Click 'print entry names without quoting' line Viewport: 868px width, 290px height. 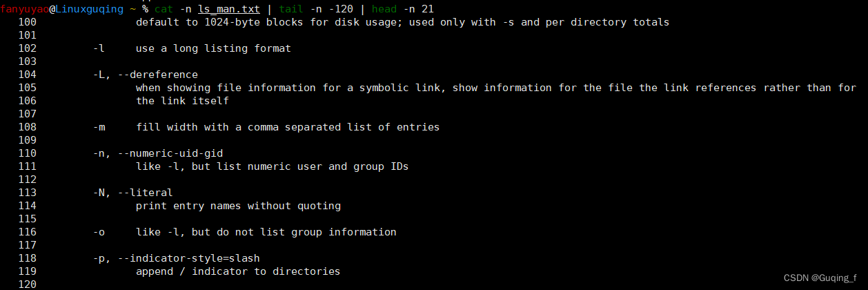point(238,206)
